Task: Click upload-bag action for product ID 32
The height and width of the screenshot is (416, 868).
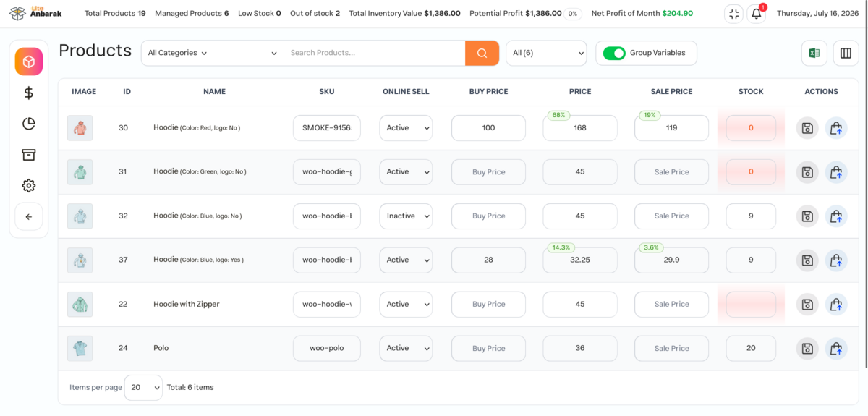Action: point(836,216)
